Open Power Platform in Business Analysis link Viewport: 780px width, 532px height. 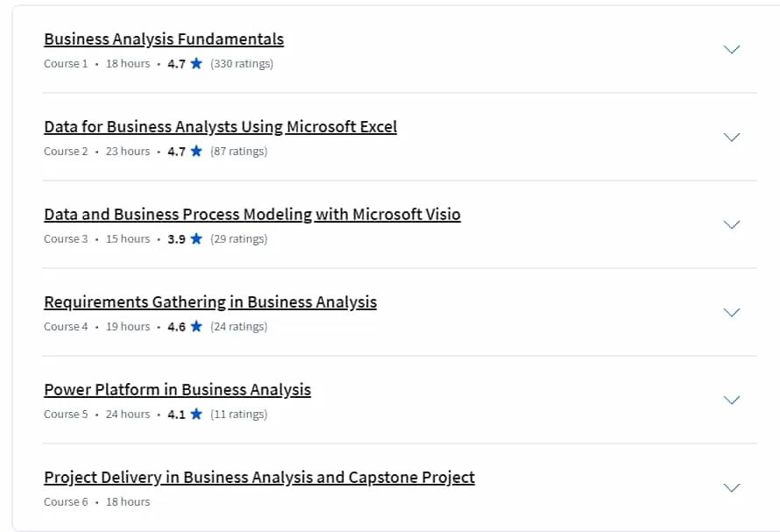point(178,389)
